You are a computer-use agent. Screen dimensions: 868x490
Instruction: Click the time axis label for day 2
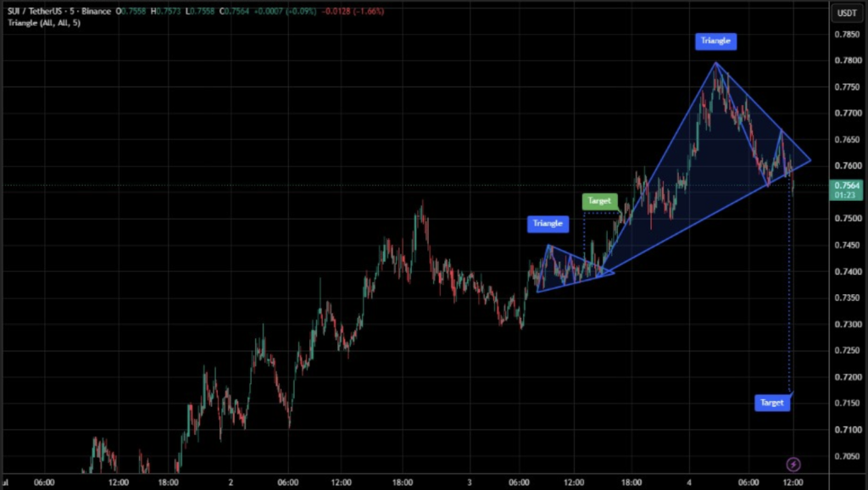tap(231, 482)
